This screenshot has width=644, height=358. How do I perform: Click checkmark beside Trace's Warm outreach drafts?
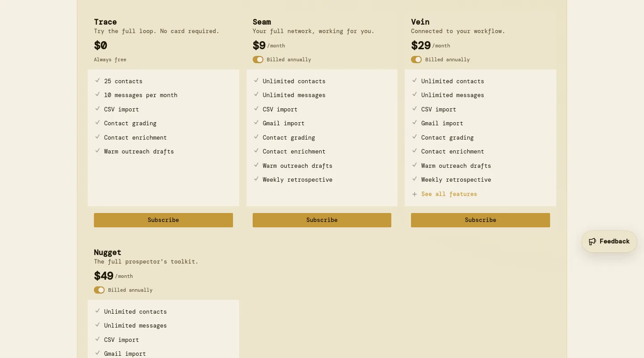(x=97, y=151)
